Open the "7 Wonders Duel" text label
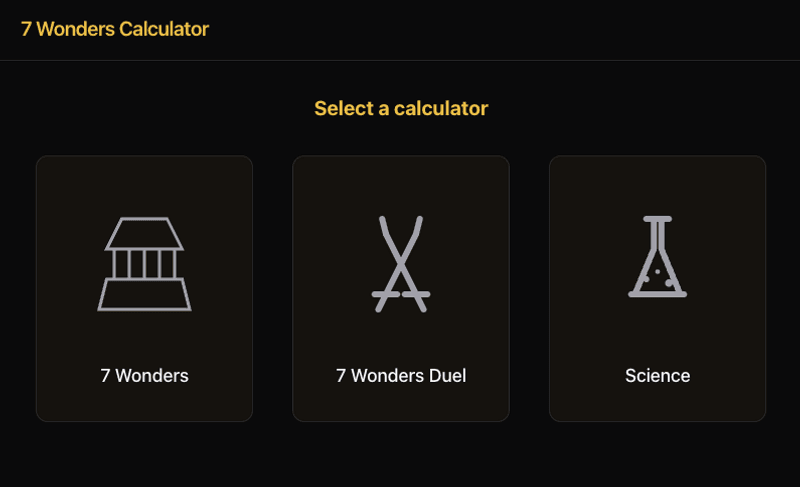 pyautogui.click(x=401, y=376)
